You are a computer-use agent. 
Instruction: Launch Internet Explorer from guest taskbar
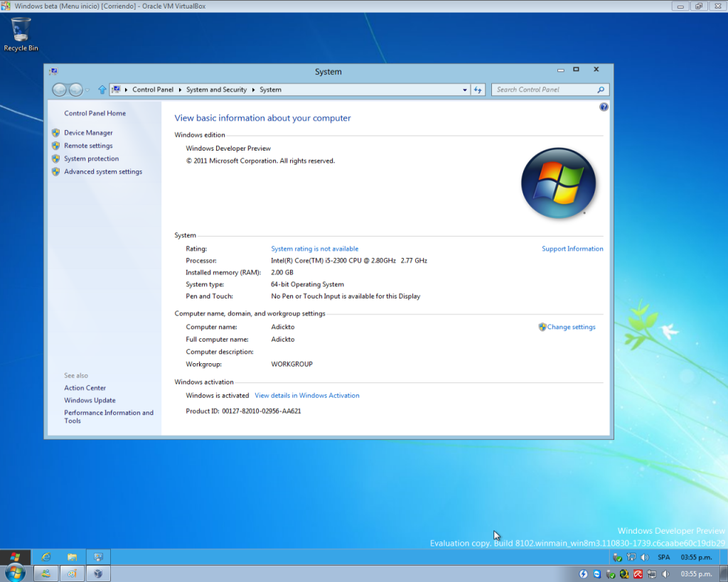pyautogui.click(x=45, y=557)
